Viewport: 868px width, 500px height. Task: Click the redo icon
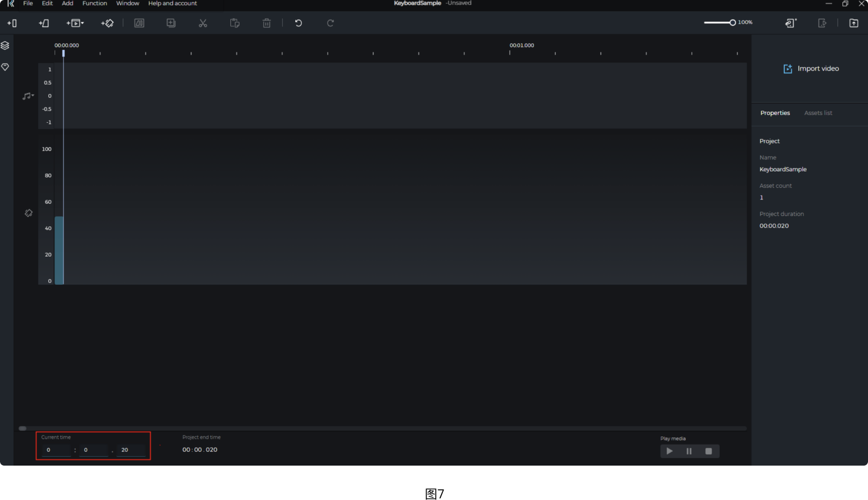[330, 23]
